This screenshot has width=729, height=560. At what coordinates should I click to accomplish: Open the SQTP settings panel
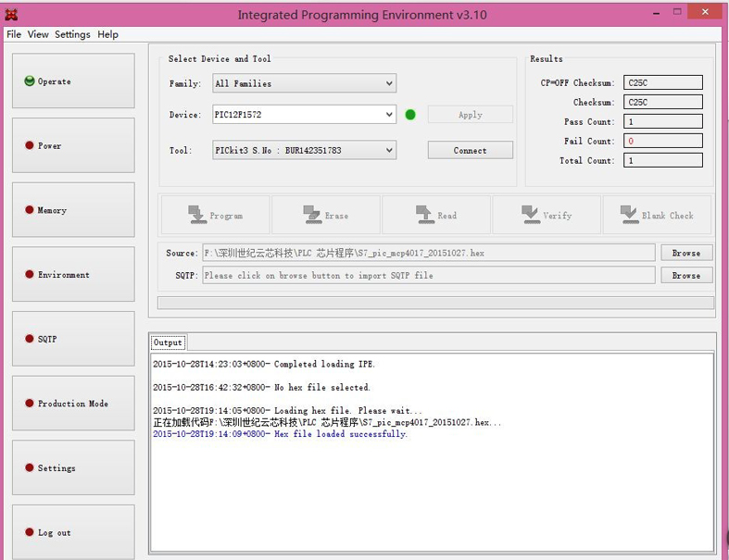[x=73, y=339]
